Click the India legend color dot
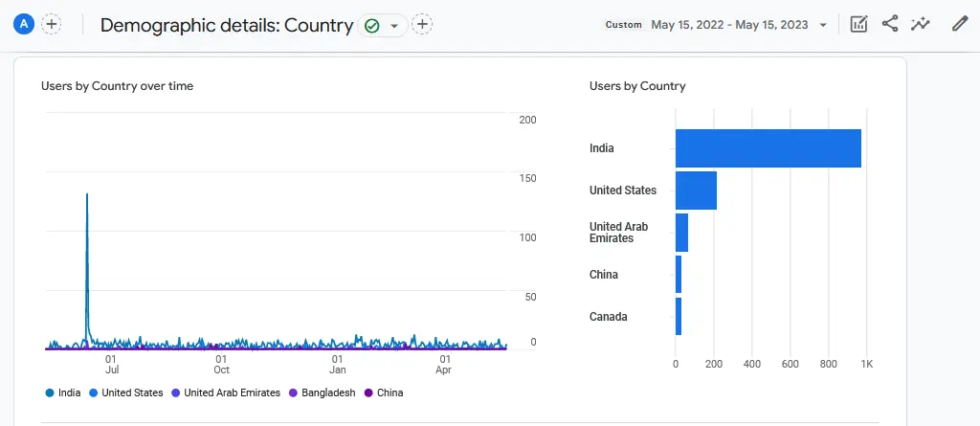 (50, 393)
